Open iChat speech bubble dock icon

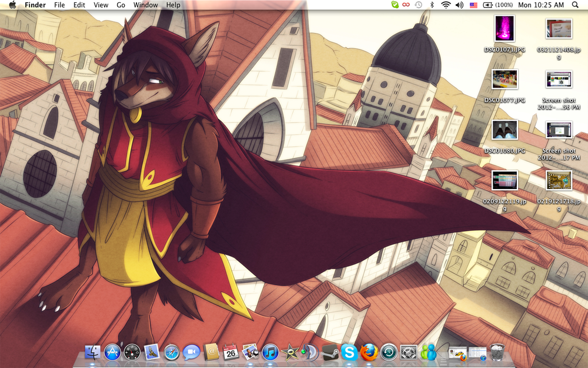191,352
